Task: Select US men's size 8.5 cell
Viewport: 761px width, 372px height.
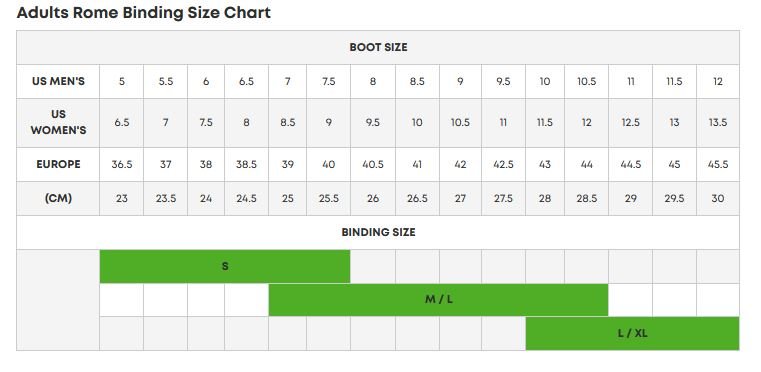Action: coord(417,82)
